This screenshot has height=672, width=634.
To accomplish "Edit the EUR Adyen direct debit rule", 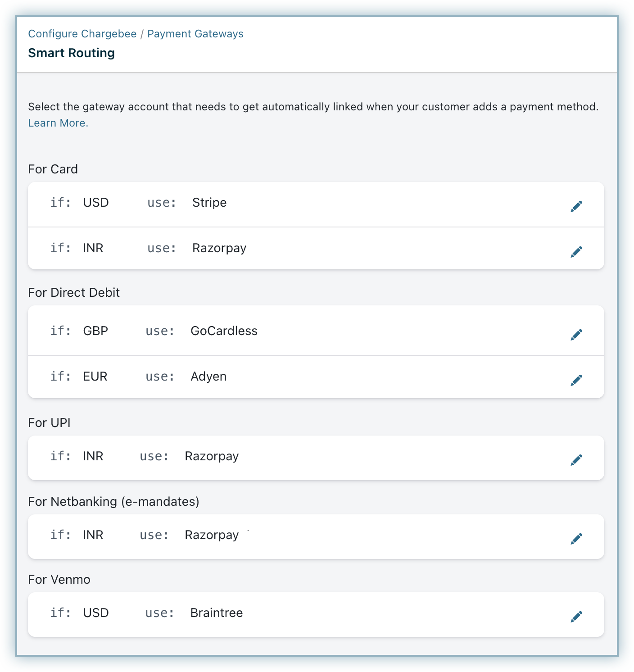I will coord(576,380).
